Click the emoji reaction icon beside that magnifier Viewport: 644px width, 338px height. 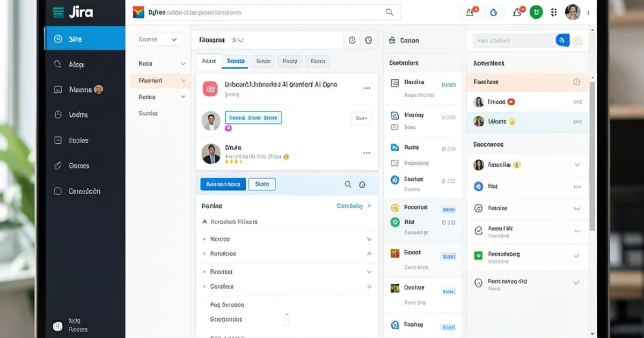click(362, 184)
